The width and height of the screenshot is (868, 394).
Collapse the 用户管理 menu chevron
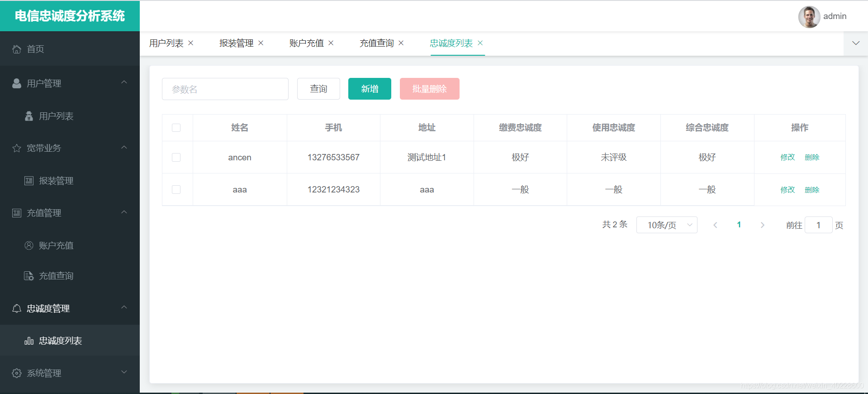click(124, 82)
